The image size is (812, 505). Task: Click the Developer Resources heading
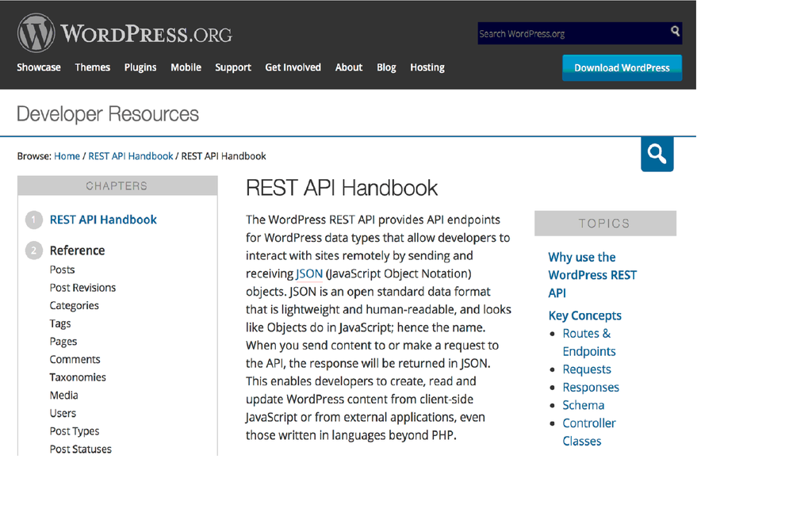coord(108,114)
